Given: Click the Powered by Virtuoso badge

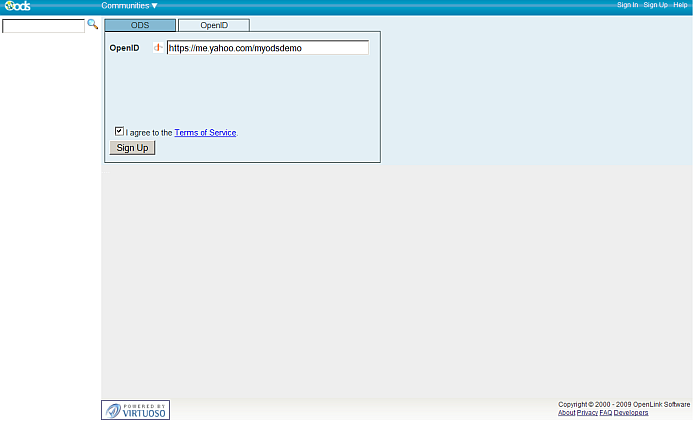Looking at the screenshot, I should (135, 410).
